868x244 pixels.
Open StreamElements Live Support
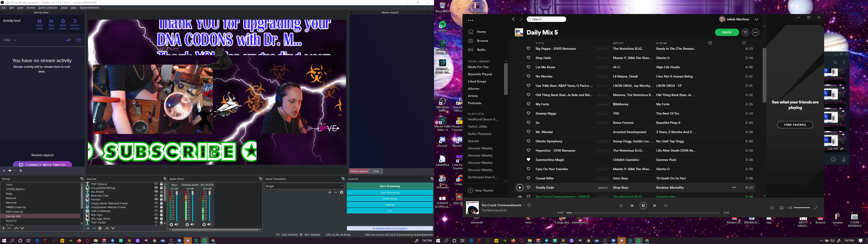coord(390,228)
